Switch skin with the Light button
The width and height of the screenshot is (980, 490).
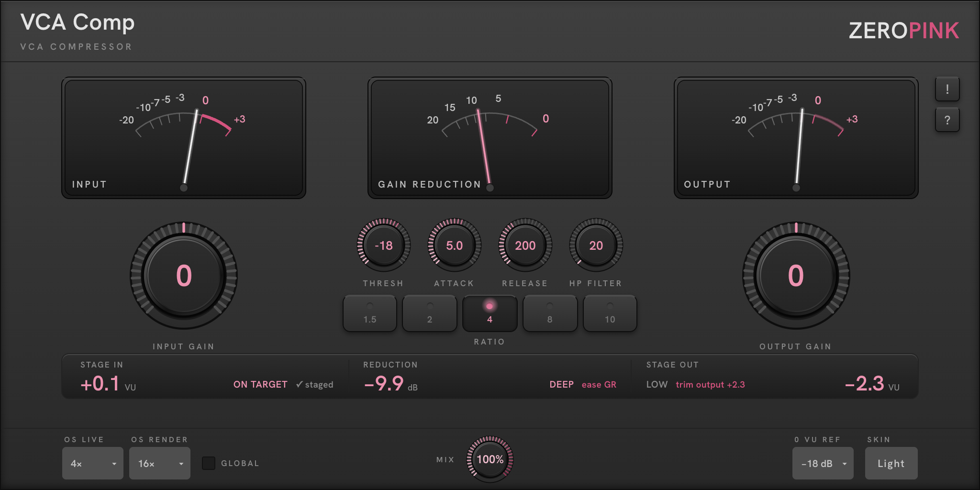click(891, 463)
